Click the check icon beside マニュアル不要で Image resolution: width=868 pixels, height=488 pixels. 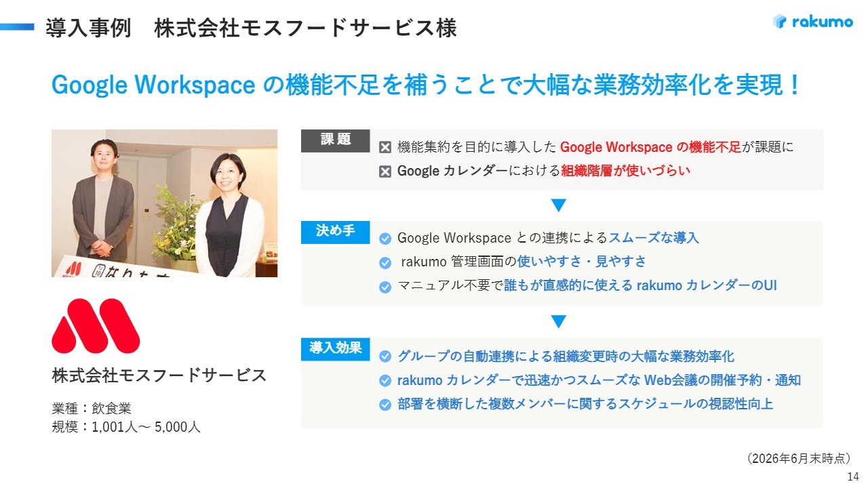click(385, 287)
